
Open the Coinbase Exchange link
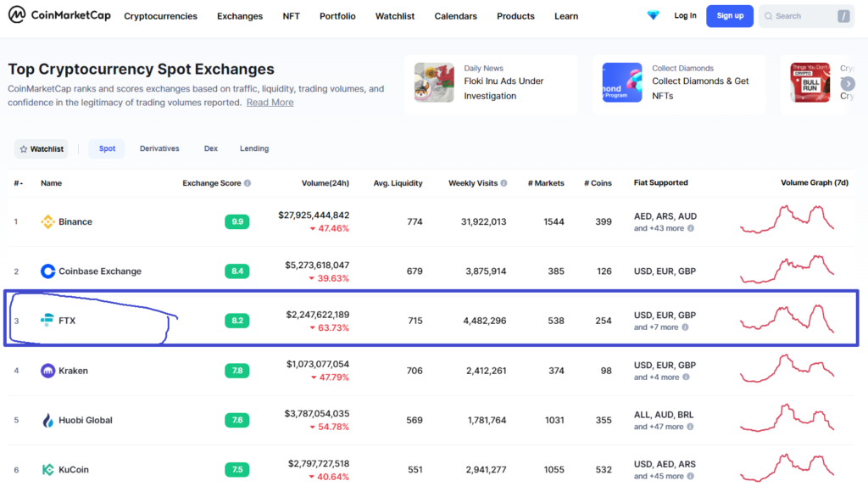[100, 271]
